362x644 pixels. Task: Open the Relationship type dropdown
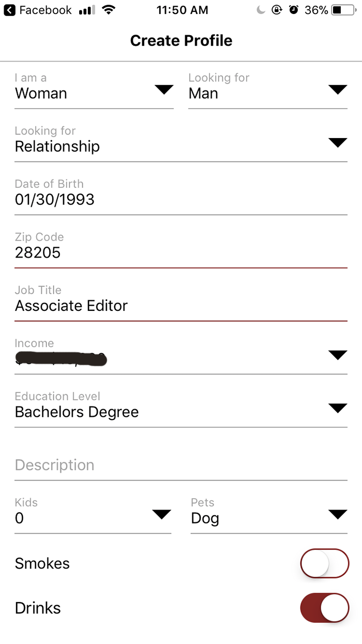[338, 143]
